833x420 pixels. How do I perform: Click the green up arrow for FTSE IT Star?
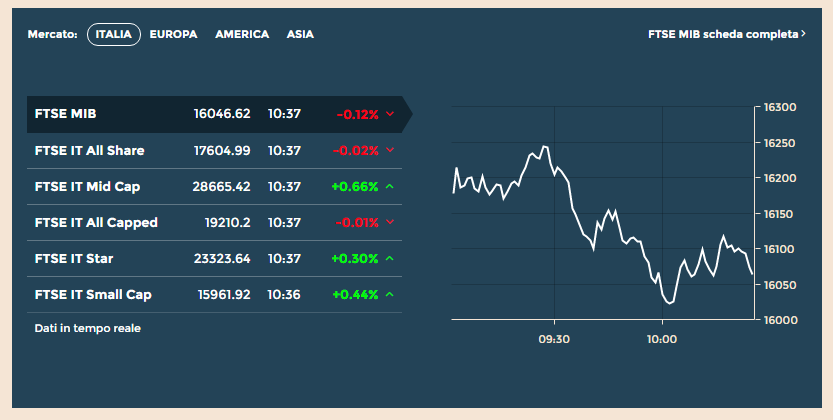pos(390,259)
